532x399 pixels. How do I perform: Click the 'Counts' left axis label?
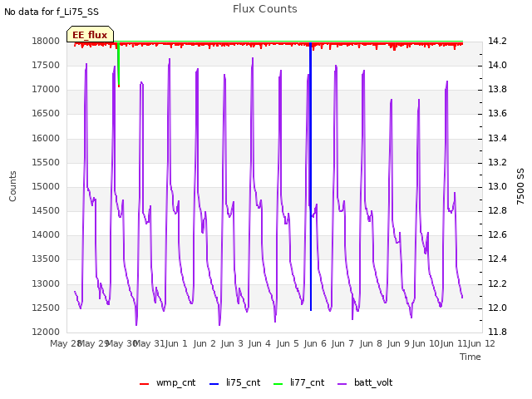[x=12, y=186]
